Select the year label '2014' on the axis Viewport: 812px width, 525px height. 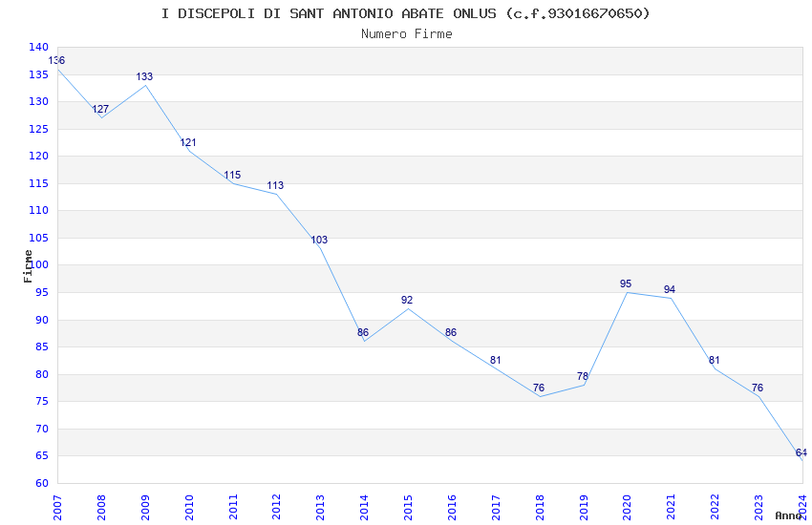tap(365, 508)
